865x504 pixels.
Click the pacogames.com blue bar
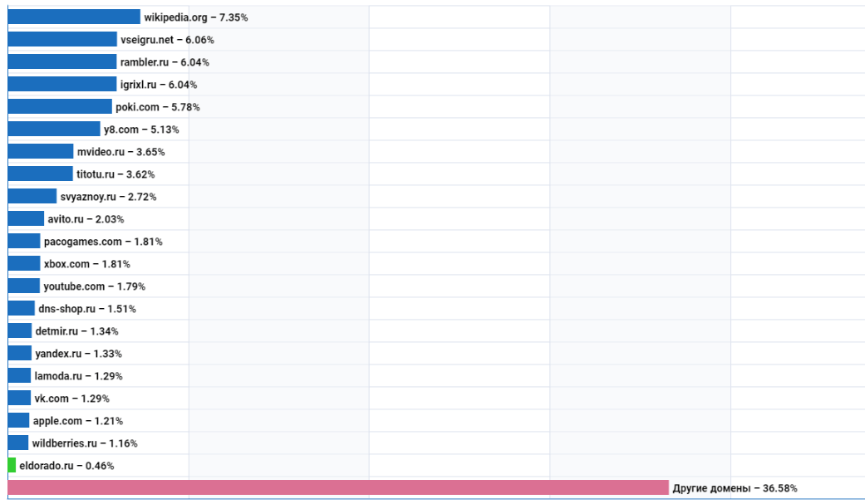click(24, 241)
